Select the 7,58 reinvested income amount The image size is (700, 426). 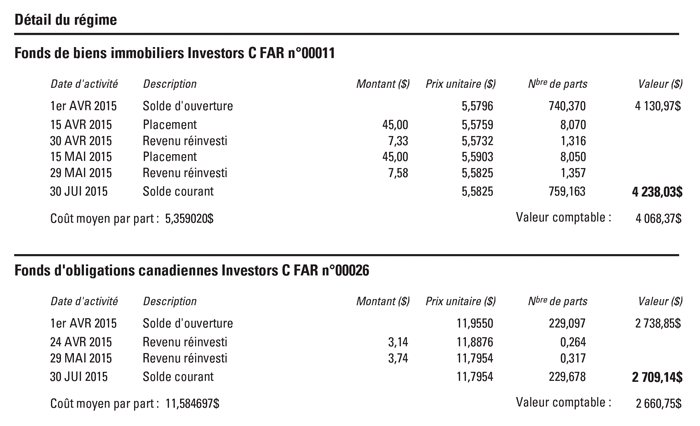pyautogui.click(x=397, y=173)
